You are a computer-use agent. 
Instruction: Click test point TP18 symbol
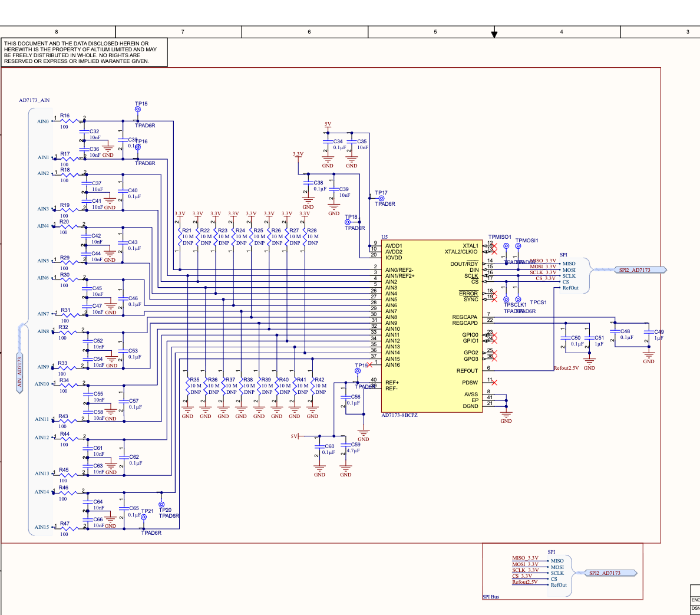348,222
